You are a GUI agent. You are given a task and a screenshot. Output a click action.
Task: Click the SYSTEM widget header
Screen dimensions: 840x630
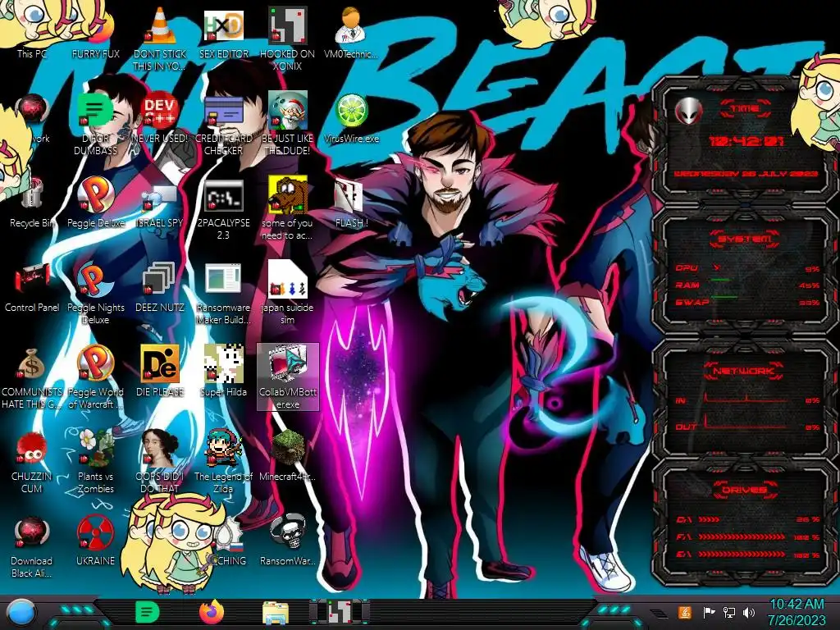click(745, 239)
